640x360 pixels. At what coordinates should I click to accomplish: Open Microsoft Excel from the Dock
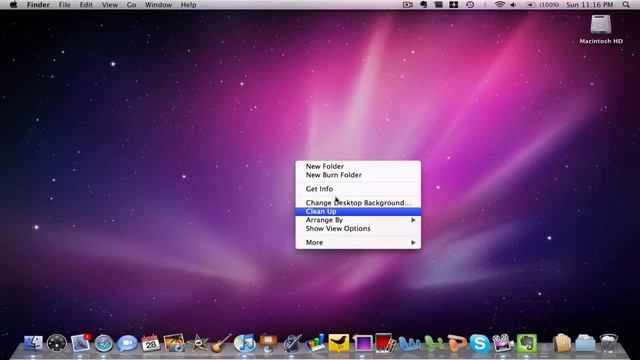tap(433, 344)
